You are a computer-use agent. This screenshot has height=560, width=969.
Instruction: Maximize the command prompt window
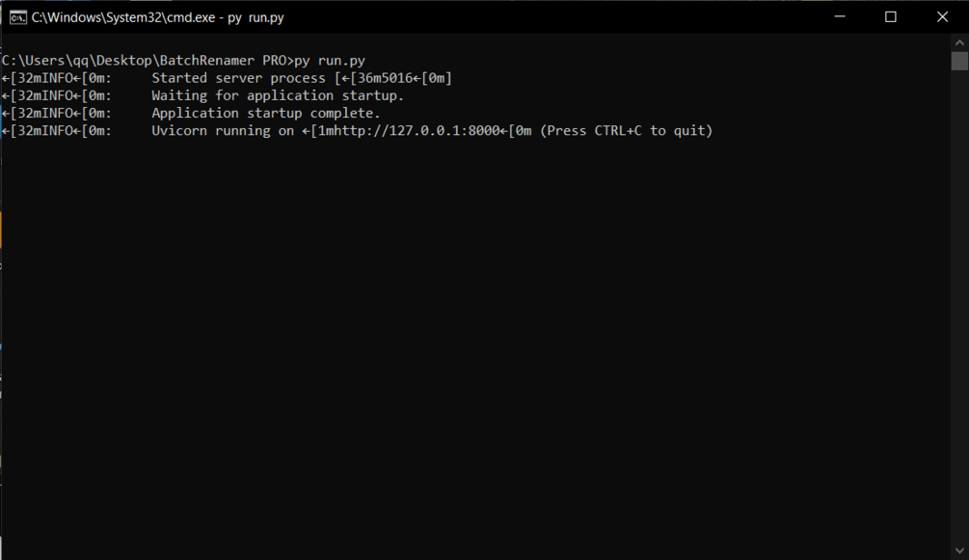click(x=891, y=16)
